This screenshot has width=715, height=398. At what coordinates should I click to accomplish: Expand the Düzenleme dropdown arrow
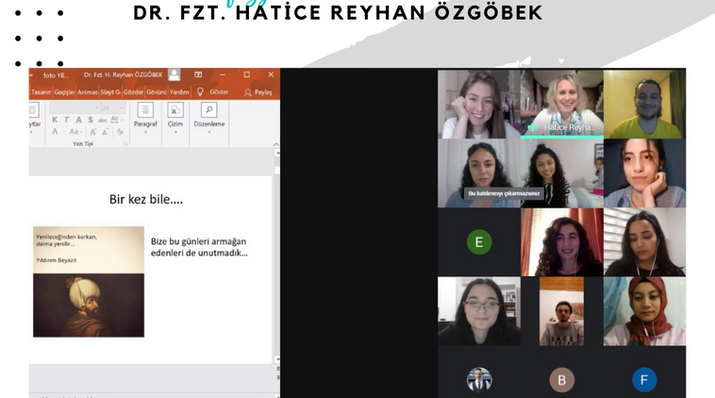coord(209,132)
